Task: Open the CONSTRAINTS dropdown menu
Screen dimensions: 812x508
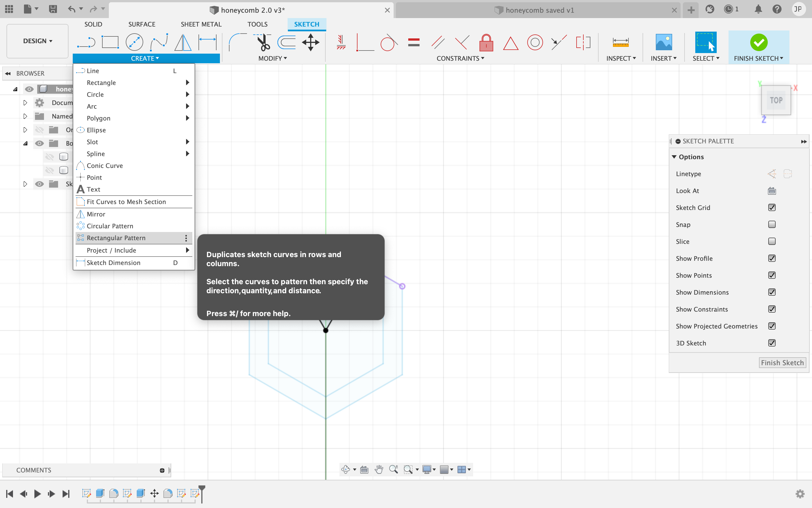Action: 460,58
